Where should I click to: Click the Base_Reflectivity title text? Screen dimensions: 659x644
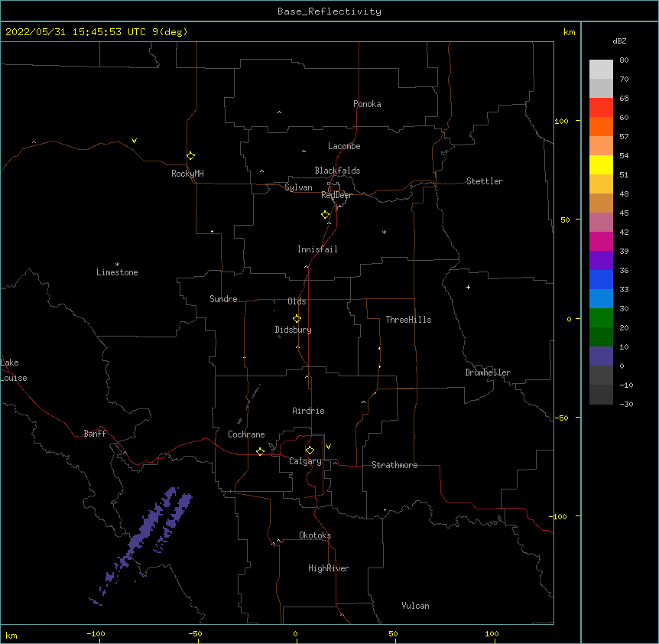click(x=329, y=11)
